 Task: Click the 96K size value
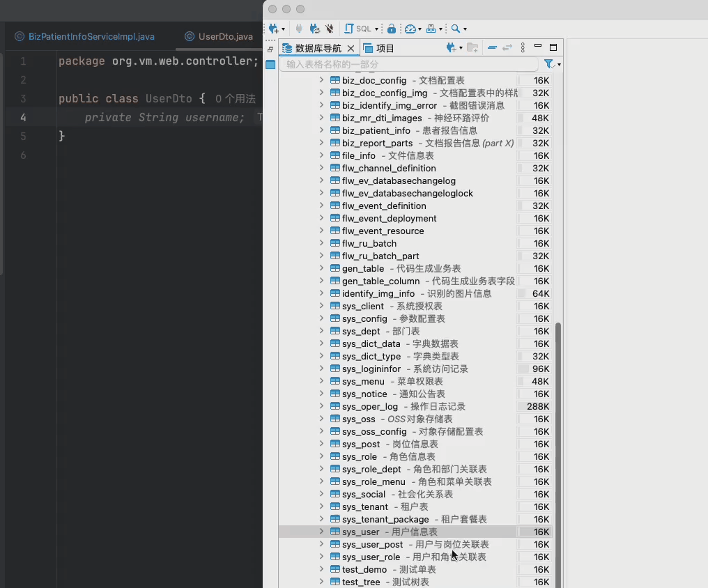(x=541, y=369)
